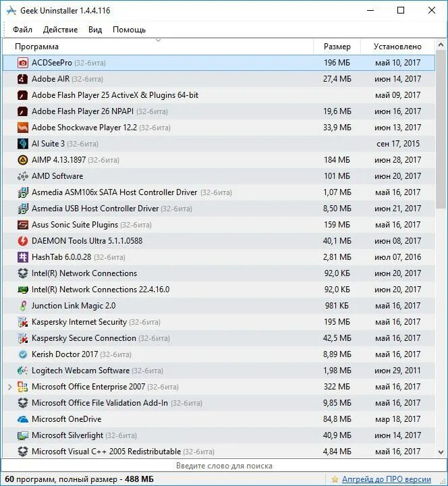
Task: Click the AMD Software icon
Action: point(23,176)
